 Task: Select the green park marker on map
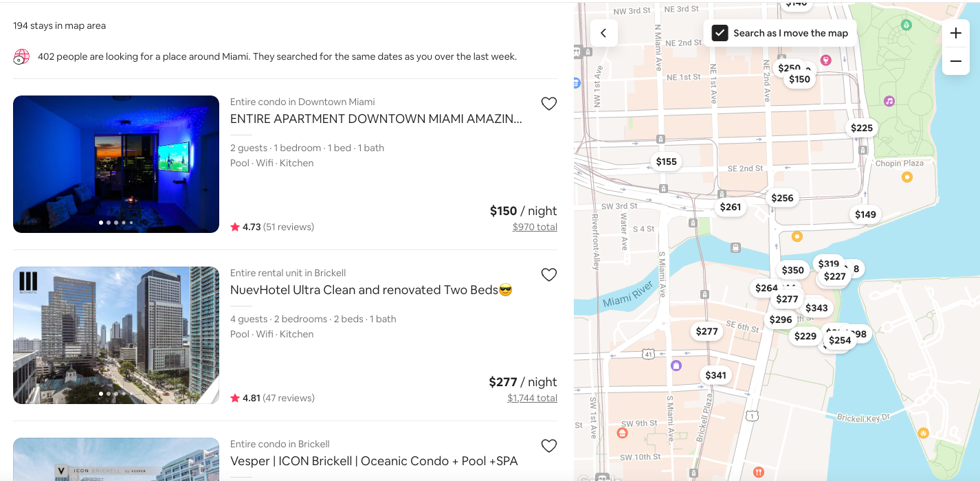click(906, 25)
